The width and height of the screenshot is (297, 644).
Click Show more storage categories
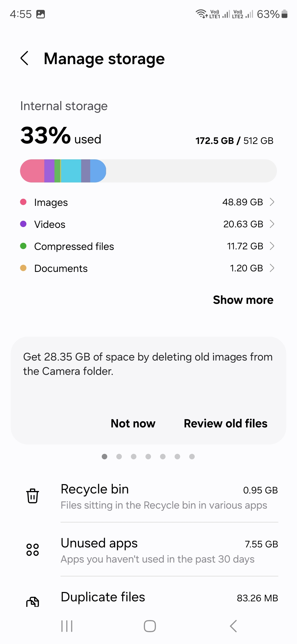243,300
